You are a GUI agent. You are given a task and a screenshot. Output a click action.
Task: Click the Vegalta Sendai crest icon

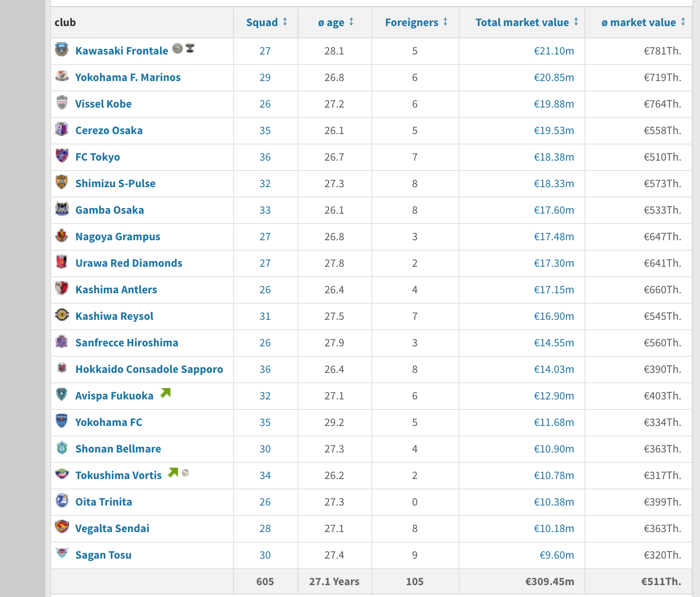click(62, 527)
